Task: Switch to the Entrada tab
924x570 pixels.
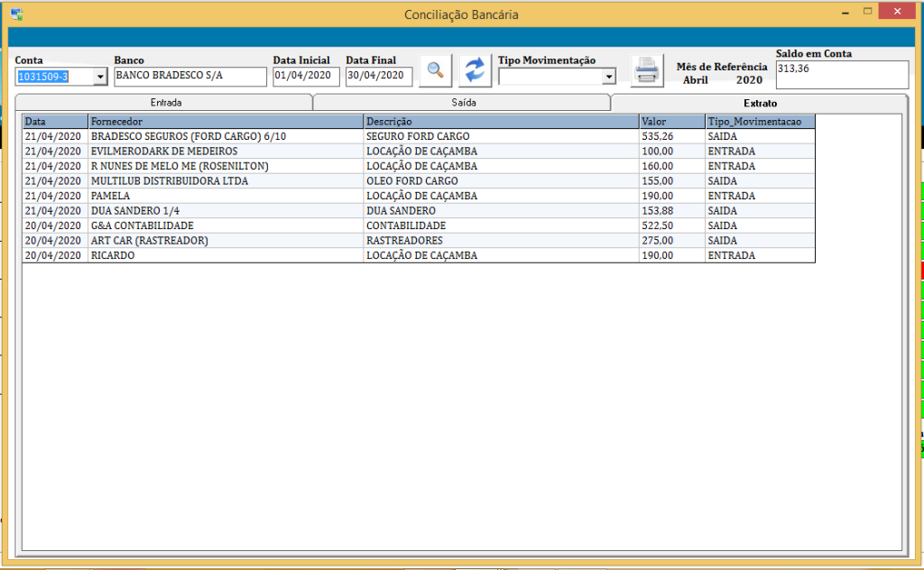Action: click(x=165, y=103)
